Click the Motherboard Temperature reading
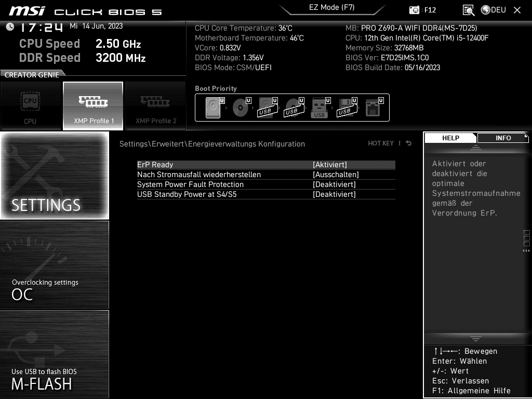 [249, 38]
